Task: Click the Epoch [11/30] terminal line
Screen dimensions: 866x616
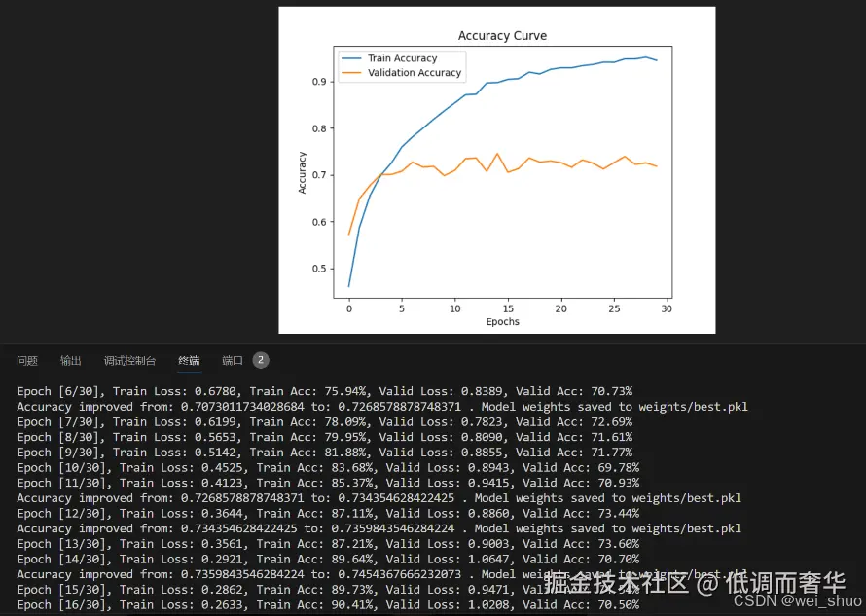Action: tap(328, 483)
